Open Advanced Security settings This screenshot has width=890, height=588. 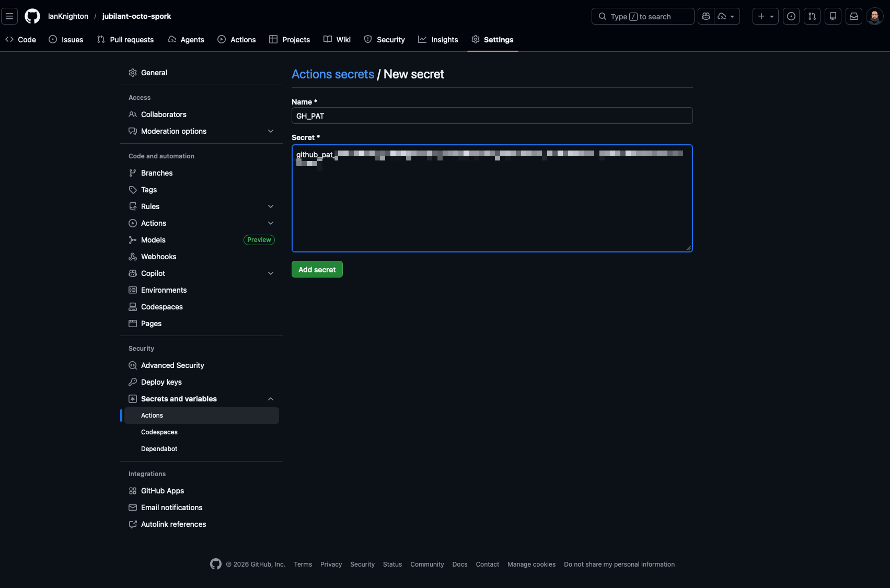[x=202, y=365]
